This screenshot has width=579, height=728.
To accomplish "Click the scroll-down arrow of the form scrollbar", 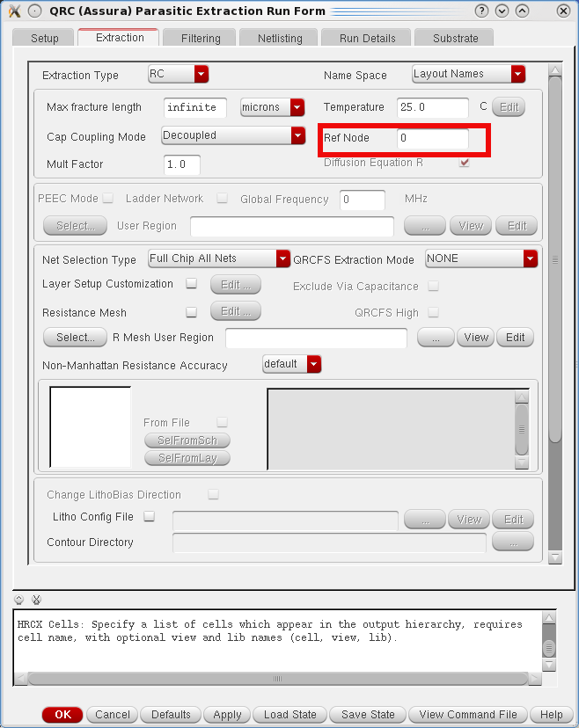I will tap(554, 557).
